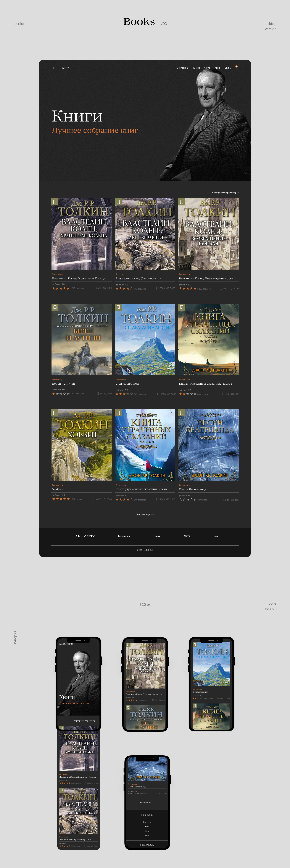Image resolution: width=290 pixels, height=868 pixels.
Task: Open desktop Сортировка по рейтингу dropdown
Action: point(225,193)
